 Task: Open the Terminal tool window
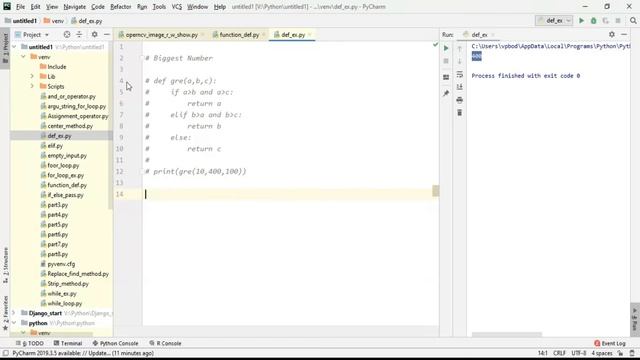(68, 343)
